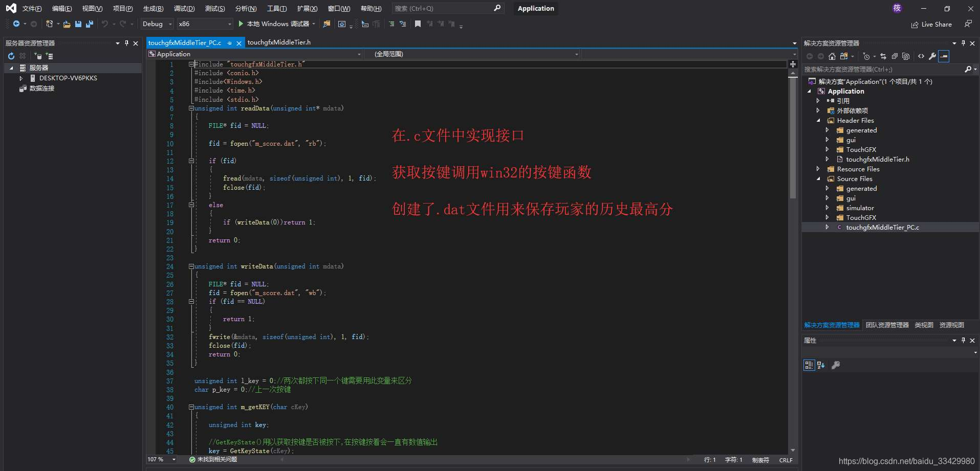Viewport: 980px width, 471px height.
Task: Toggle the pin on touchgfxMiddleTier_PC.c tab
Action: (x=230, y=43)
